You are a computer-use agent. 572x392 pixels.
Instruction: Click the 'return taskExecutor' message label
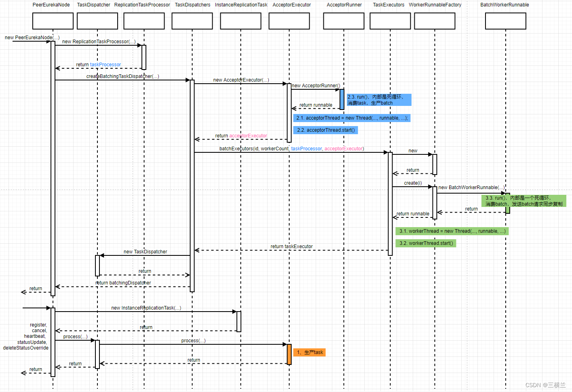291,247
